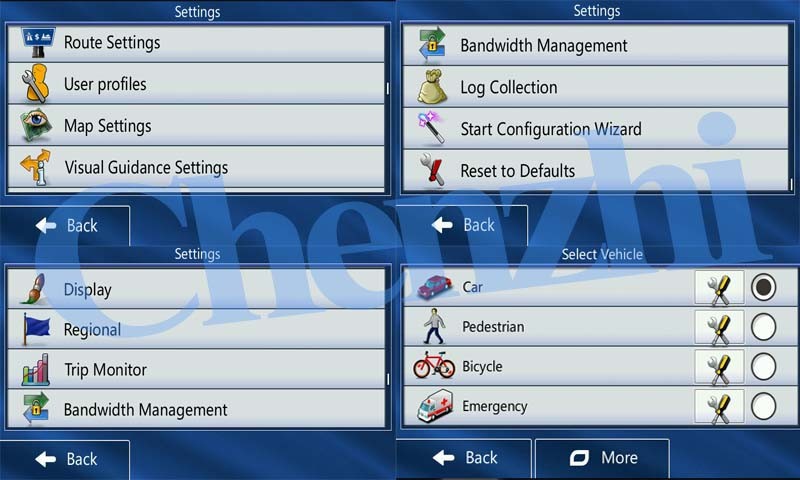Open Route Settings via its road sign icon
Screen dimensions: 800x480
tap(38, 43)
